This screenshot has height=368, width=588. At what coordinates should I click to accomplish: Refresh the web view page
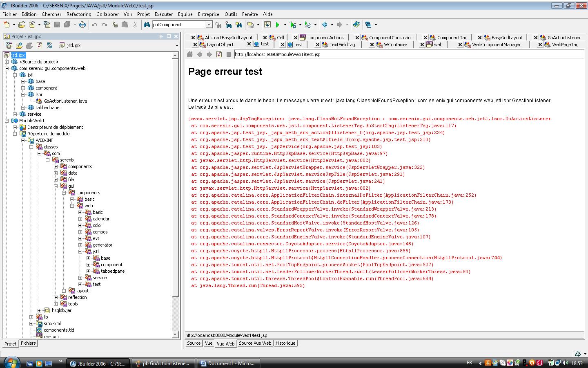tap(219, 54)
